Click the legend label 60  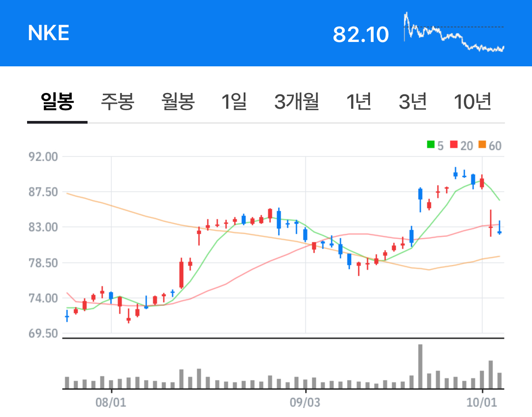495,146
